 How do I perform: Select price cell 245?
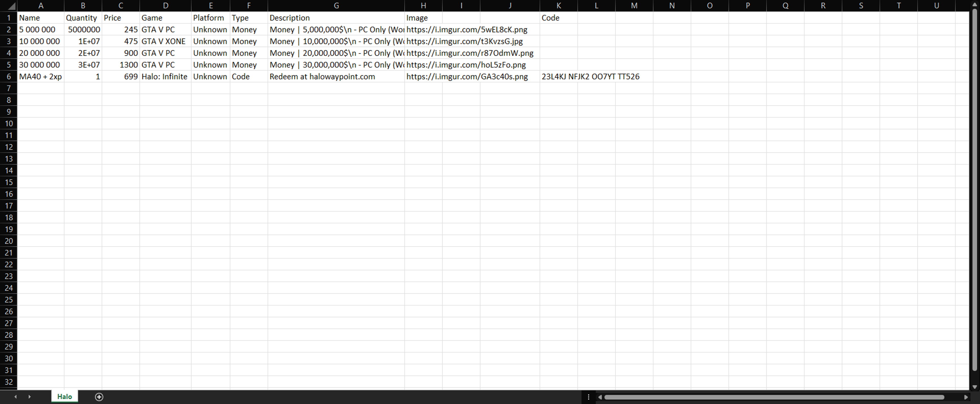pyautogui.click(x=121, y=30)
